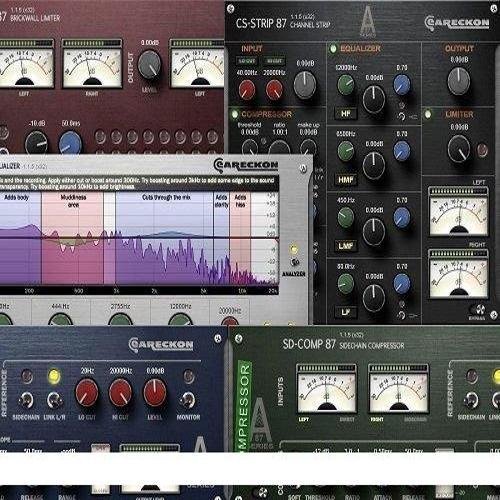Click the blue 0.70 Q knob in HF band
500x500 pixels.
(402, 85)
